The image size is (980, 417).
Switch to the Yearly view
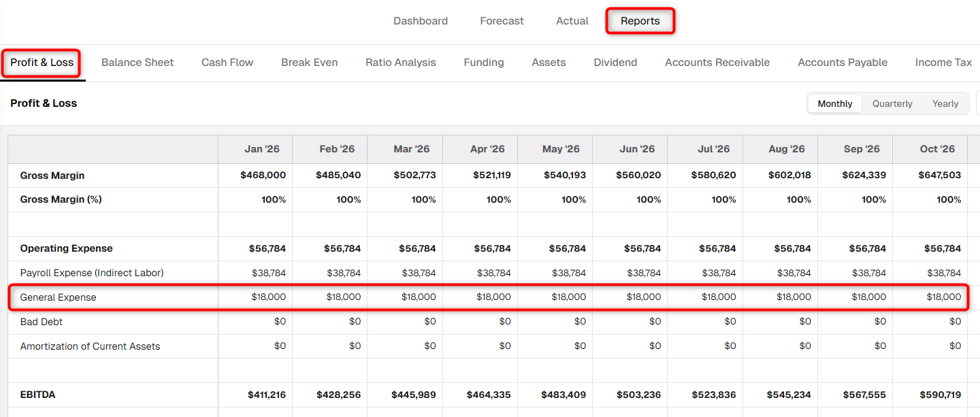pyautogui.click(x=945, y=103)
